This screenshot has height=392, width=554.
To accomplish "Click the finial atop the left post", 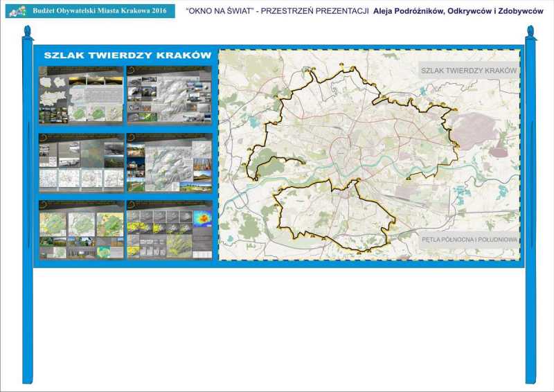I will 28,32.
